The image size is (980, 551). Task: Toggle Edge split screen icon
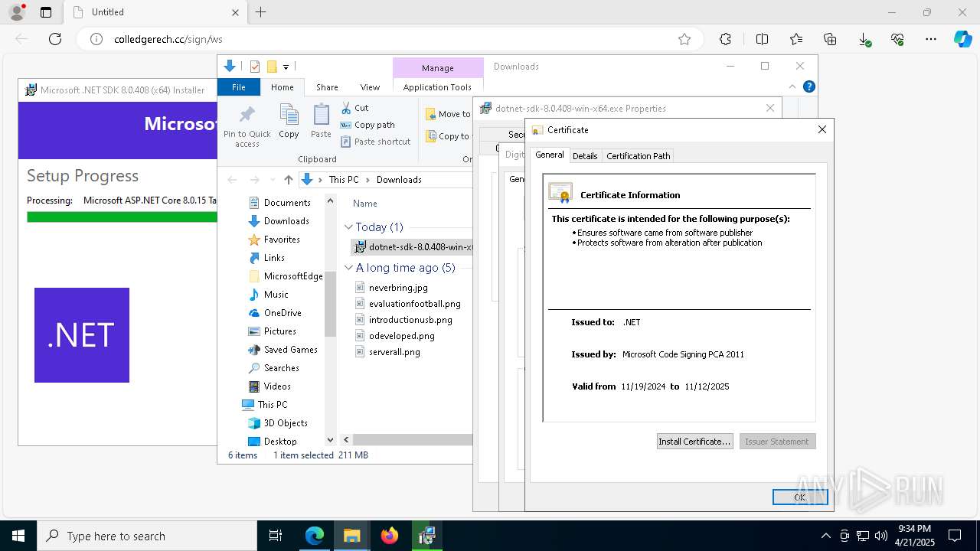click(762, 39)
